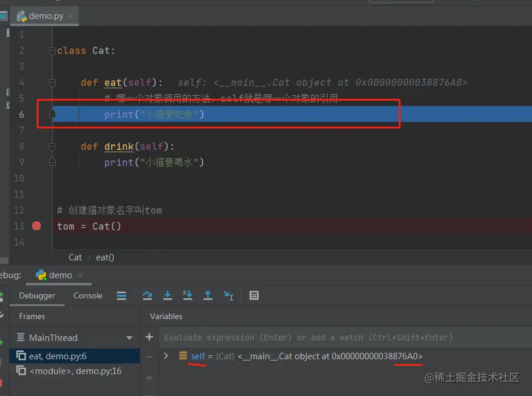Click the demo session Python icon
The image size is (532, 396).
point(41,275)
